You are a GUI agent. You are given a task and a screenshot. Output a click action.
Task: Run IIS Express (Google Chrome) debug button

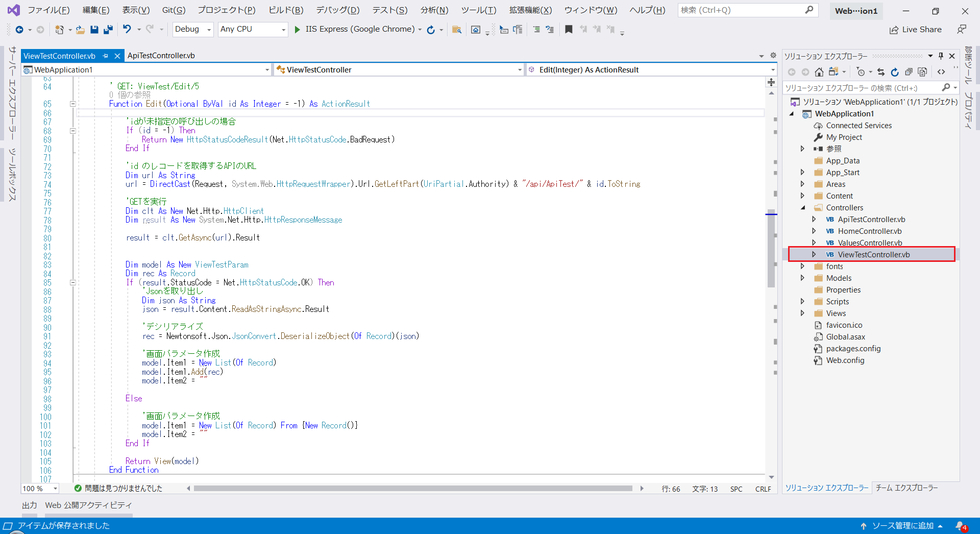coord(298,29)
